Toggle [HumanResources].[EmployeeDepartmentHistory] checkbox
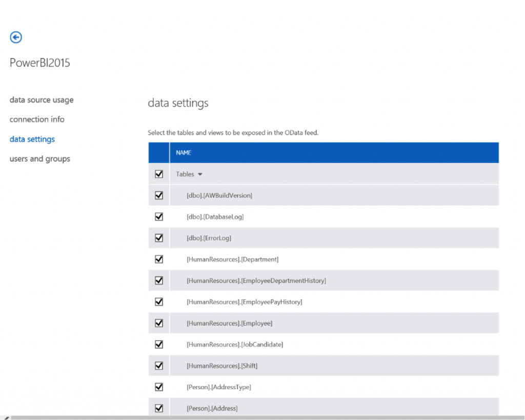This screenshot has height=420, width=525. 159,281
